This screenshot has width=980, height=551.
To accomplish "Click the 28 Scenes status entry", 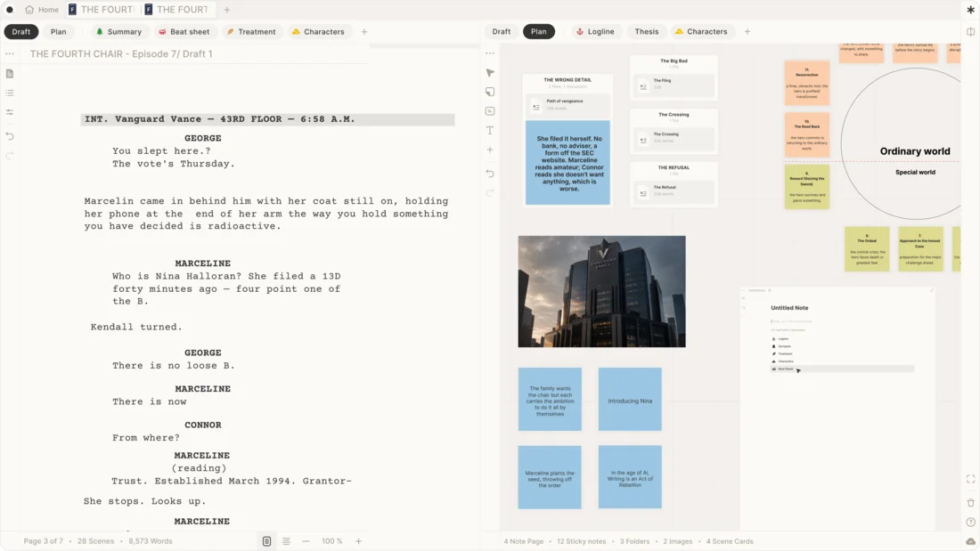I will point(95,541).
